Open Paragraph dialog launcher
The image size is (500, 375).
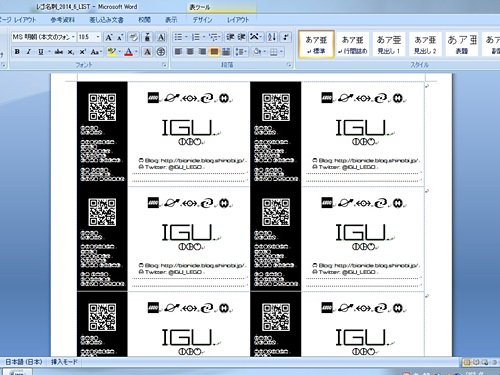pyautogui.click(x=289, y=65)
